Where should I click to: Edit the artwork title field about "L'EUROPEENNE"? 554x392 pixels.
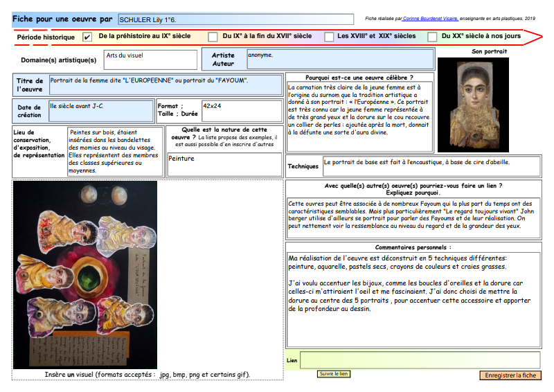coord(166,85)
